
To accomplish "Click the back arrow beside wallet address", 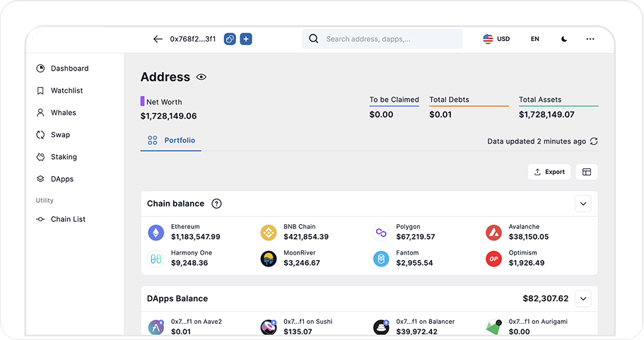I will tap(158, 39).
